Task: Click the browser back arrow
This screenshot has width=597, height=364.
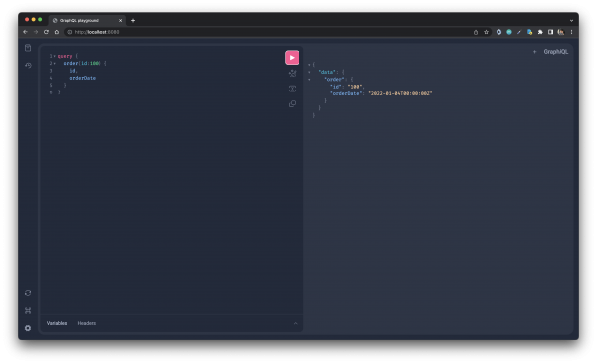Action: [x=25, y=32]
